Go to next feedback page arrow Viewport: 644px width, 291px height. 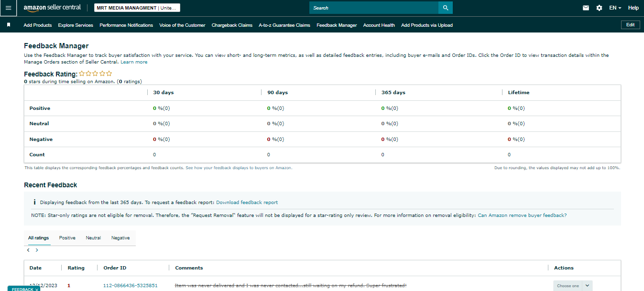[x=37, y=250]
